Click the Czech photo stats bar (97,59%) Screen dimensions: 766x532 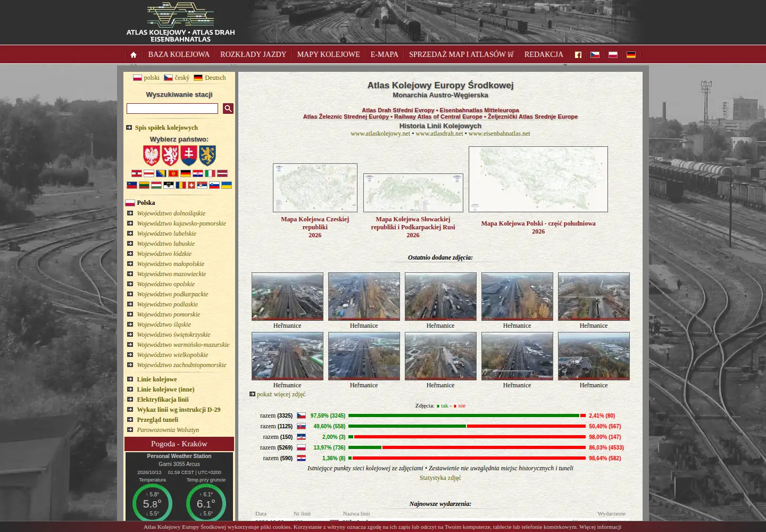(x=467, y=415)
